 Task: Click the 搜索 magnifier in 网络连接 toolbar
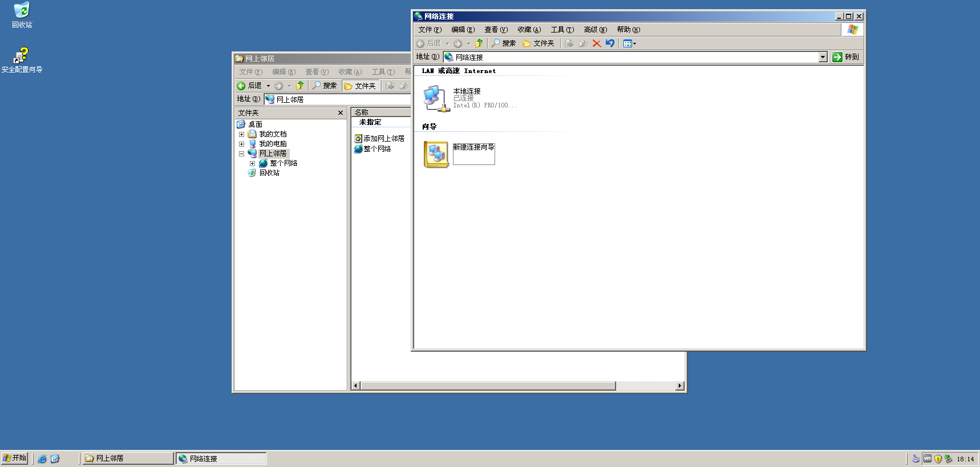[x=504, y=43]
